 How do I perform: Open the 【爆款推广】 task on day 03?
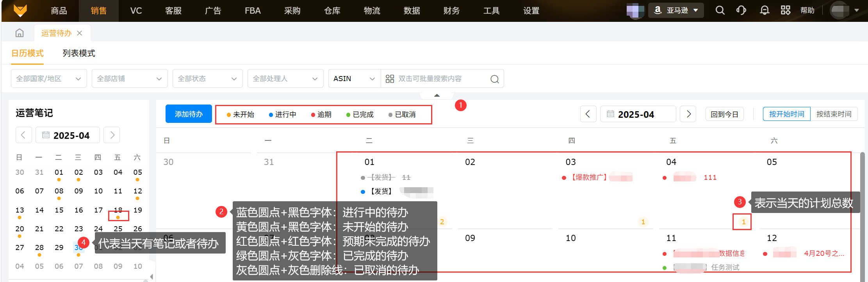[x=597, y=177]
